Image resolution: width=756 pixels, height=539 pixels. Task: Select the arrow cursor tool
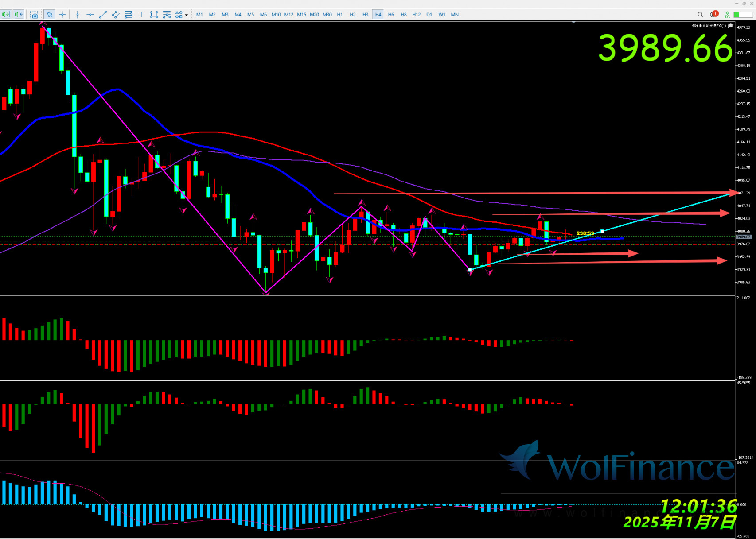[x=50, y=15]
